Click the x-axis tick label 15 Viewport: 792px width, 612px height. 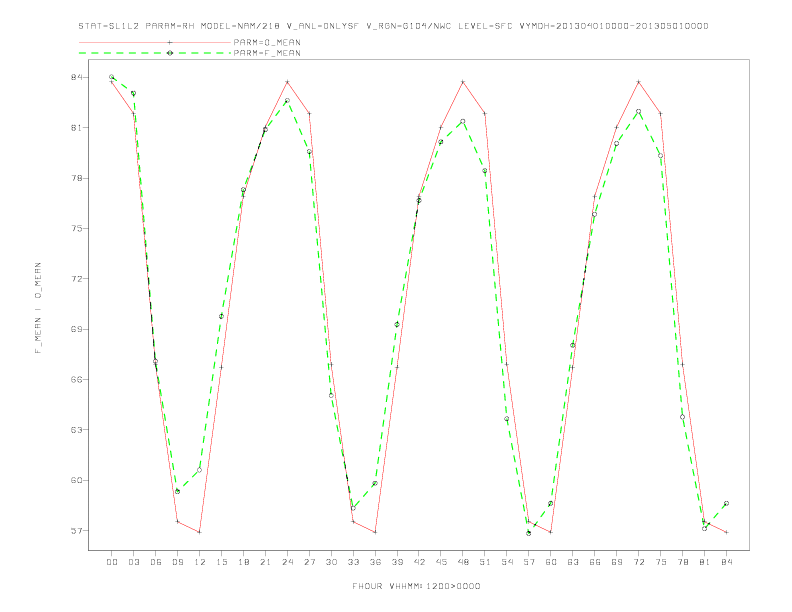click(x=221, y=562)
